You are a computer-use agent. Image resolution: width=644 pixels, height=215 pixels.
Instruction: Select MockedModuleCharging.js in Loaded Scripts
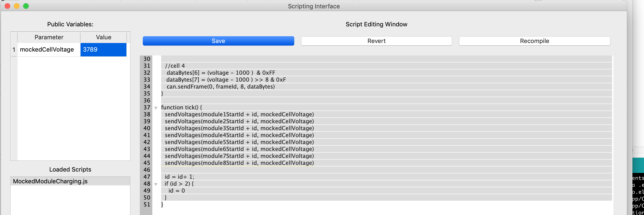[70, 181]
